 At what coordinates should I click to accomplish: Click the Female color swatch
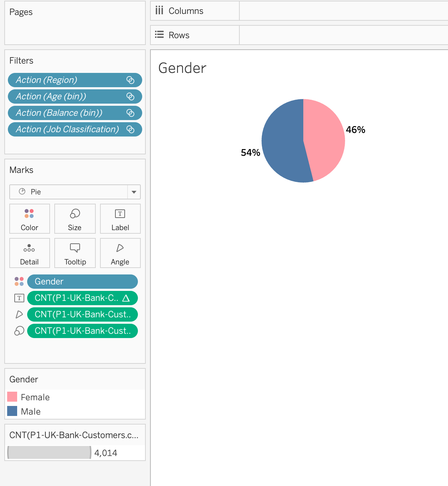12,397
